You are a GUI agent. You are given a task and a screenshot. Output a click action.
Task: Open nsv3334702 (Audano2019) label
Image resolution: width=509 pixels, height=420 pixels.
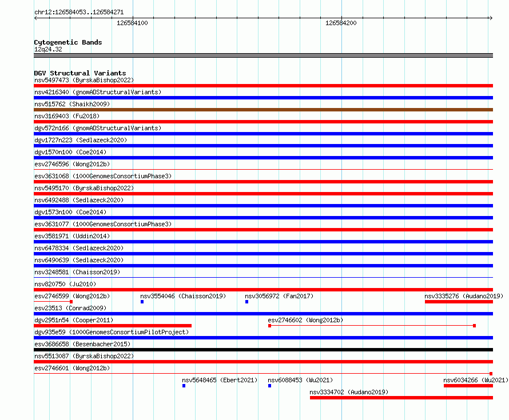click(x=349, y=392)
